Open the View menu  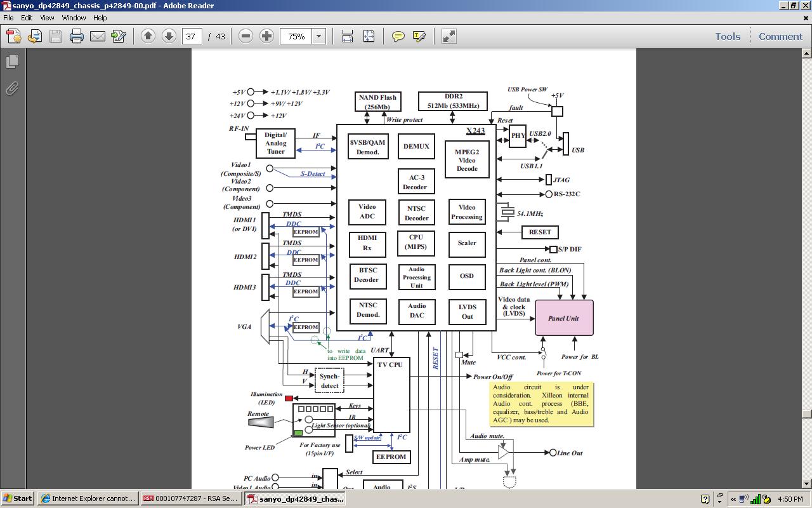47,18
